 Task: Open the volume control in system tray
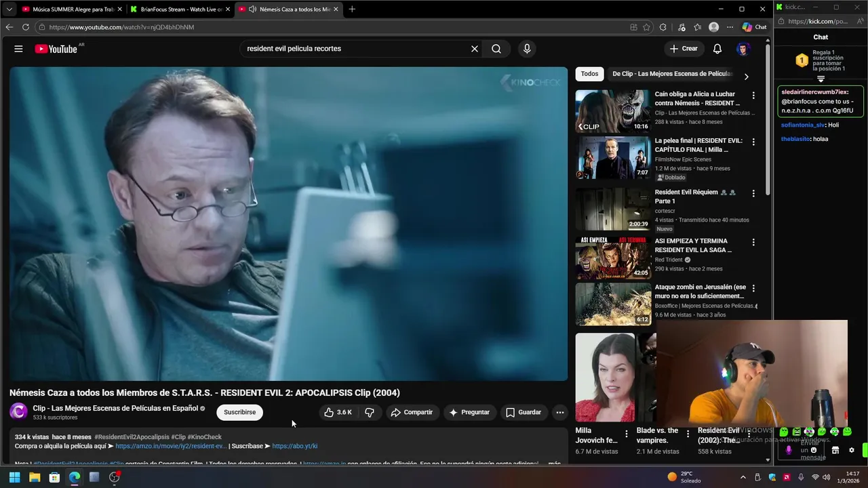pyautogui.click(x=828, y=477)
